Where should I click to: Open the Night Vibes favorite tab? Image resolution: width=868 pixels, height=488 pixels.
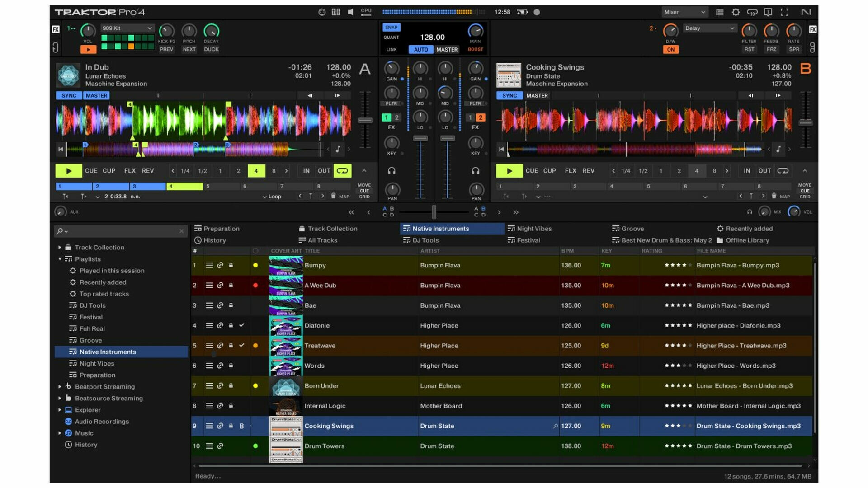point(529,229)
